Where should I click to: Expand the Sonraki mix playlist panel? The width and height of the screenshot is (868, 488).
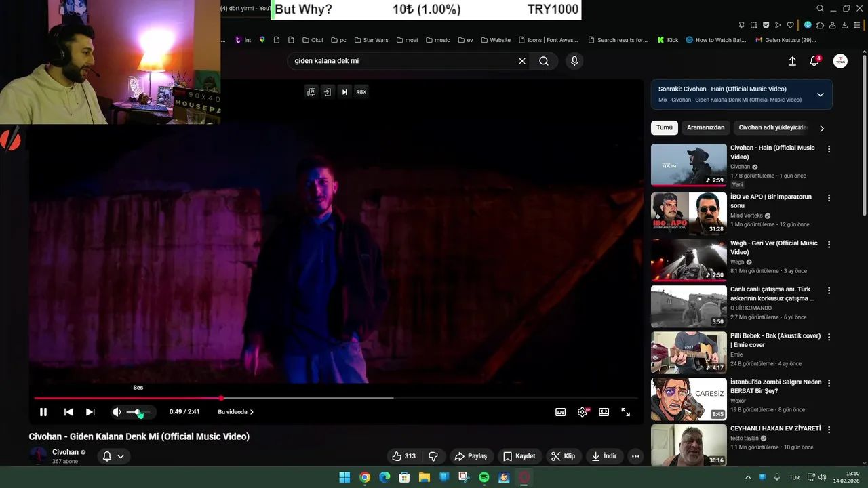click(820, 94)
